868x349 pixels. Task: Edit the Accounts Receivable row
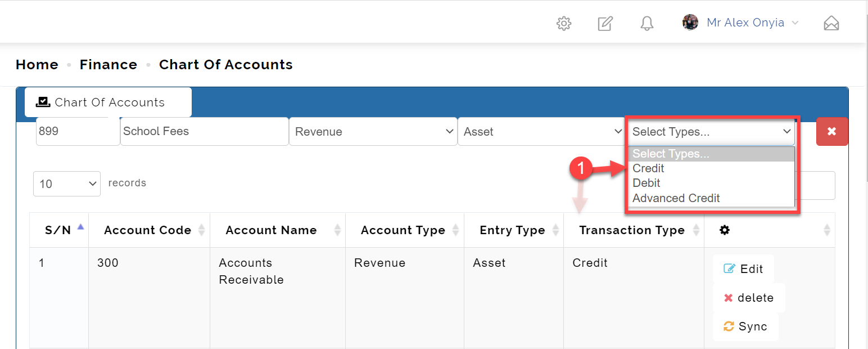point(743,269)
